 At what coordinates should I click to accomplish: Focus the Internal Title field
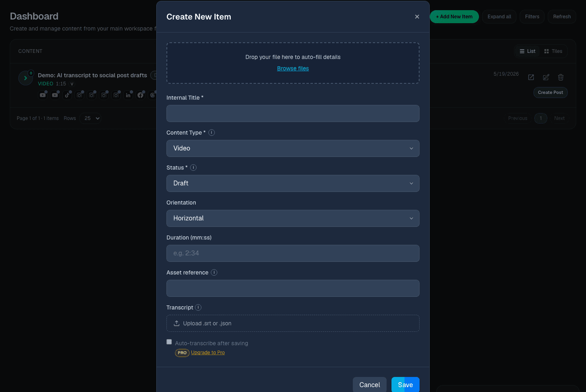pos(293,113)
